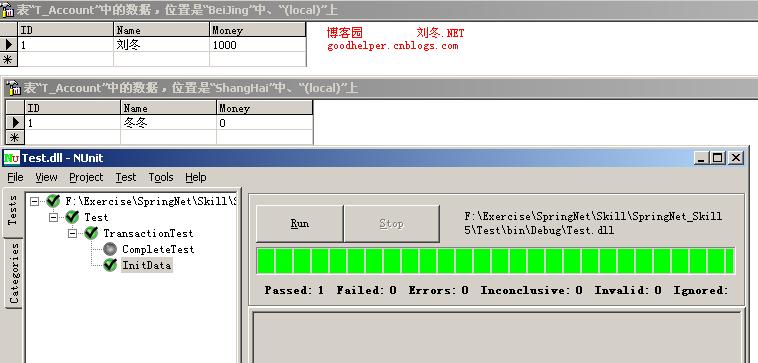Click green check icon of F:\Exercise root node
Viewport: 758px width, 363px height.
pos(53,201)
